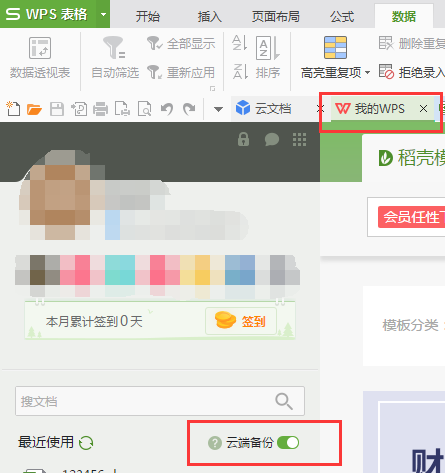Click the 拒绝录入 reject input button
Image resolution: width=445 pixels, height=473 pixels.
tap(412, 72)
